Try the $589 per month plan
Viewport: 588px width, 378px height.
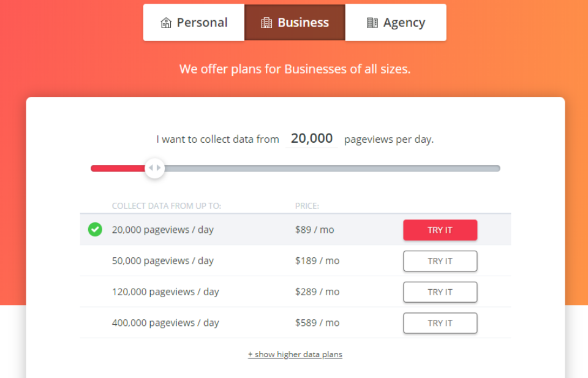(x=440, y=323)
